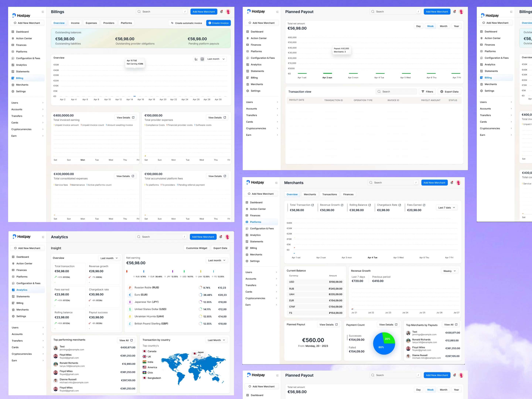Open Last month dropdown in Billings Overview chart
Viewport: 532px width, 399px height.
click(x=216, y=59)
